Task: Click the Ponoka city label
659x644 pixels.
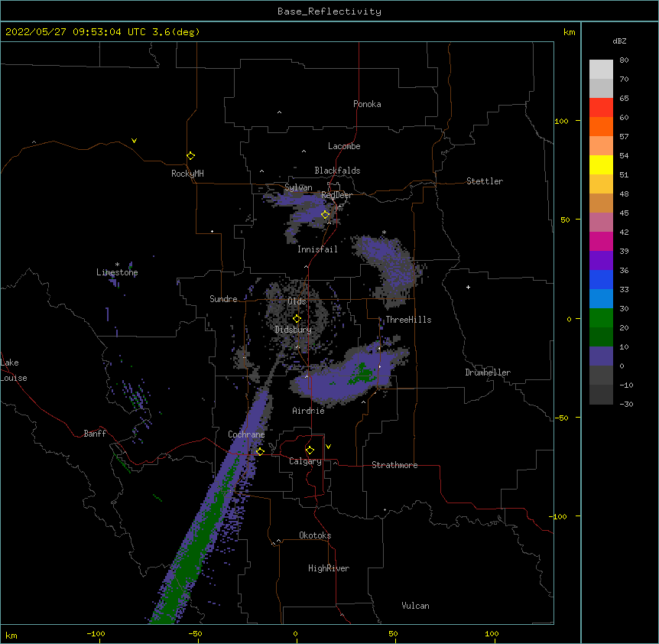Action: pyautogui.click(x=367, y=104)
